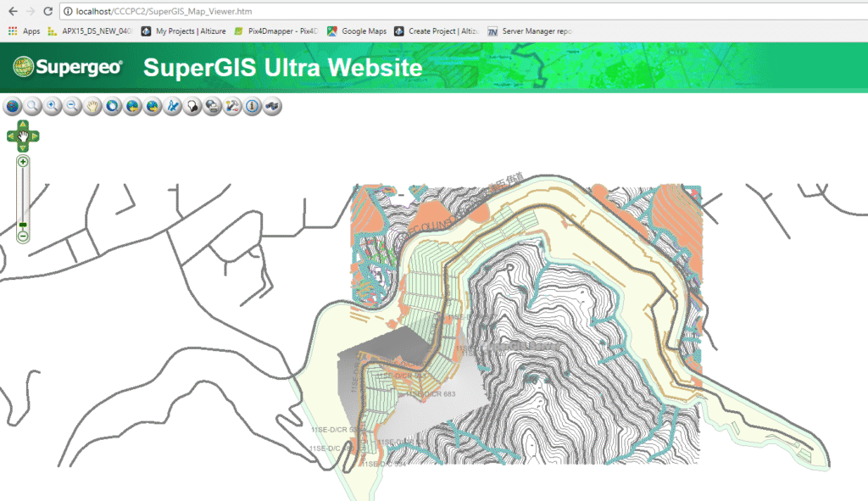Click the hammer and wrench tool
This screenshot has height=501, width=868.
coord(232,106)
